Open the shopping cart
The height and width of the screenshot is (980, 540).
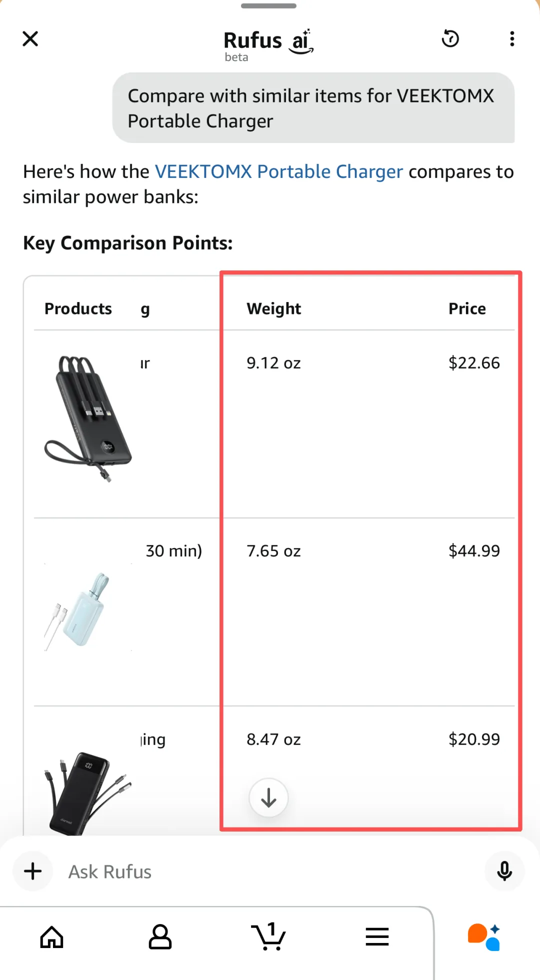point(268,936)
